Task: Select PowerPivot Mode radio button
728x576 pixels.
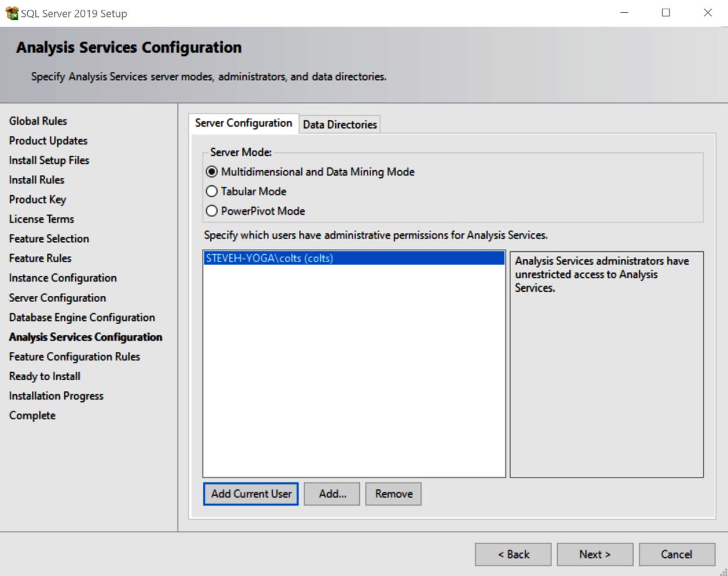Action: 212,211
